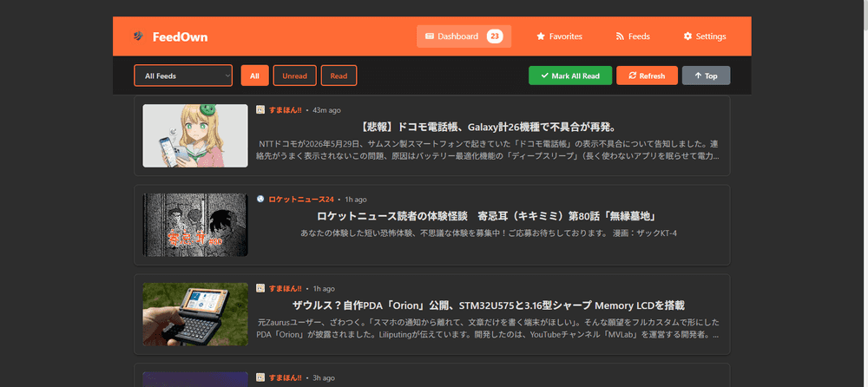Select the Read filter button

(339, 75)
